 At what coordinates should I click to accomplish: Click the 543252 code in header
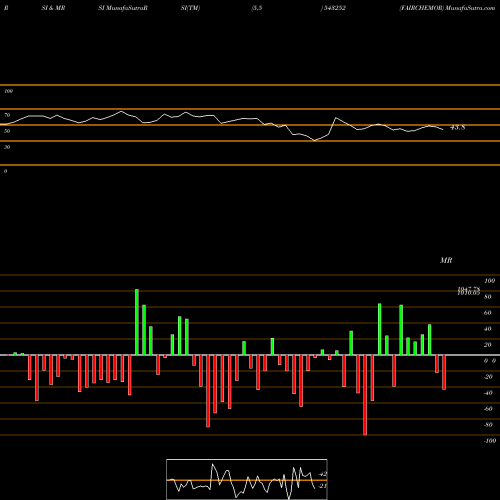click(x=334, y=8)
